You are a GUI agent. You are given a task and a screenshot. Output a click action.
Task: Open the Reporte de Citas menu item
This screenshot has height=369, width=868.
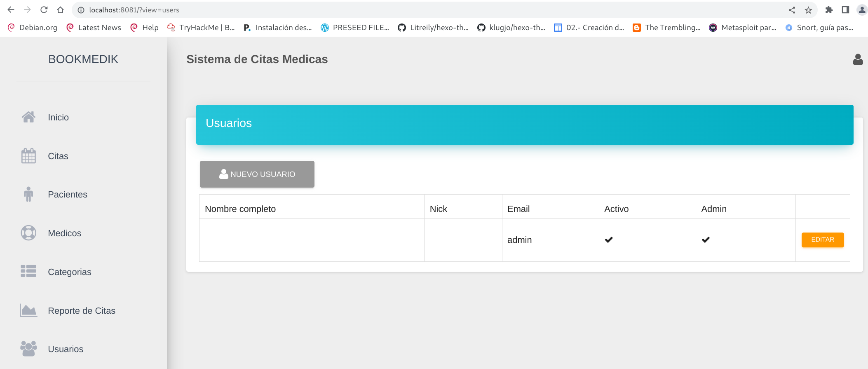[82, 311]
